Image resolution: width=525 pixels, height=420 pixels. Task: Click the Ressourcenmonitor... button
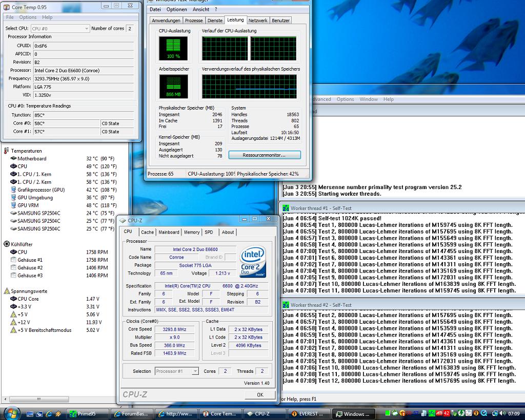tap(265, 155)
